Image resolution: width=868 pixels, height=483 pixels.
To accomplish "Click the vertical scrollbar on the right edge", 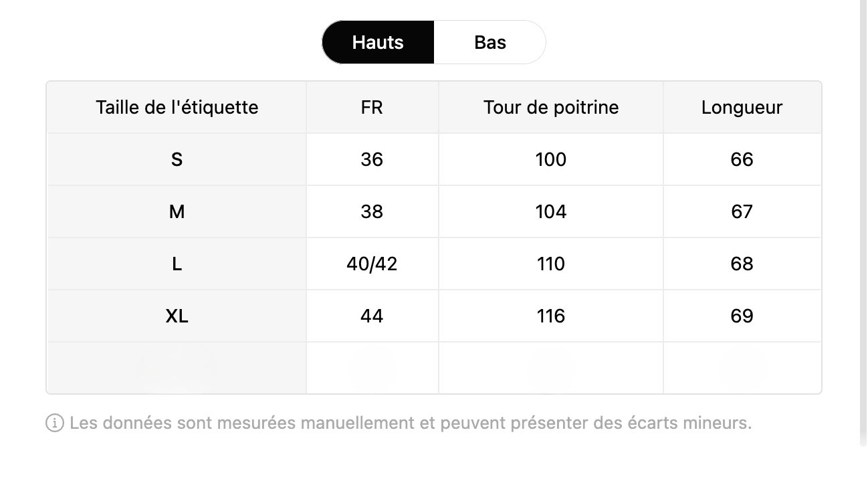I will click(863, 221).
